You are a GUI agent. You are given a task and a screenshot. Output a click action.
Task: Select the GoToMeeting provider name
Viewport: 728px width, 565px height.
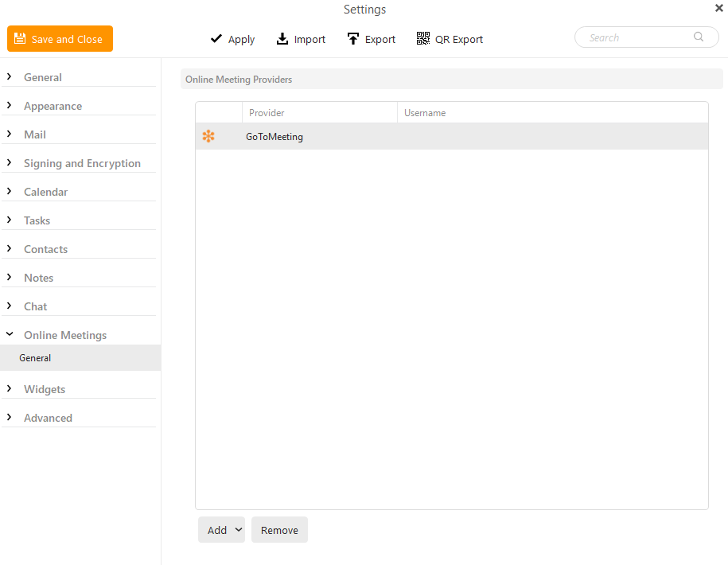(274, 137)
